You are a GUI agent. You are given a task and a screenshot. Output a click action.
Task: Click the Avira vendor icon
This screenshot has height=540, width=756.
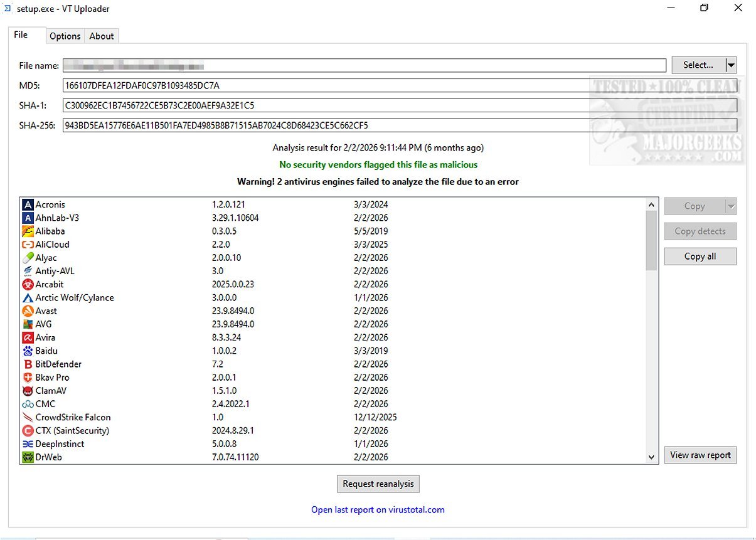(28, 337)
